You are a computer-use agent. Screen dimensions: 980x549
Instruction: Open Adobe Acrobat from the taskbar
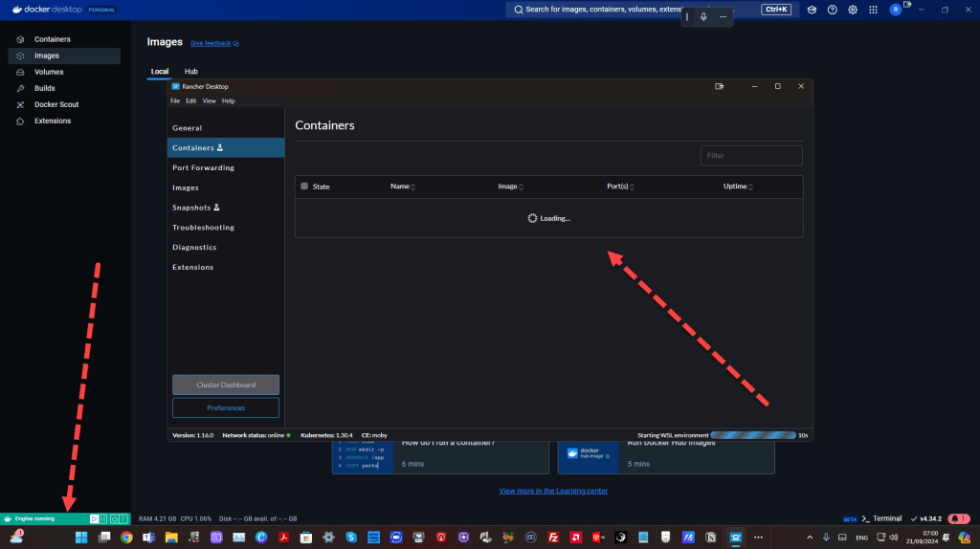pyautogui.click(x=283, y=538)
